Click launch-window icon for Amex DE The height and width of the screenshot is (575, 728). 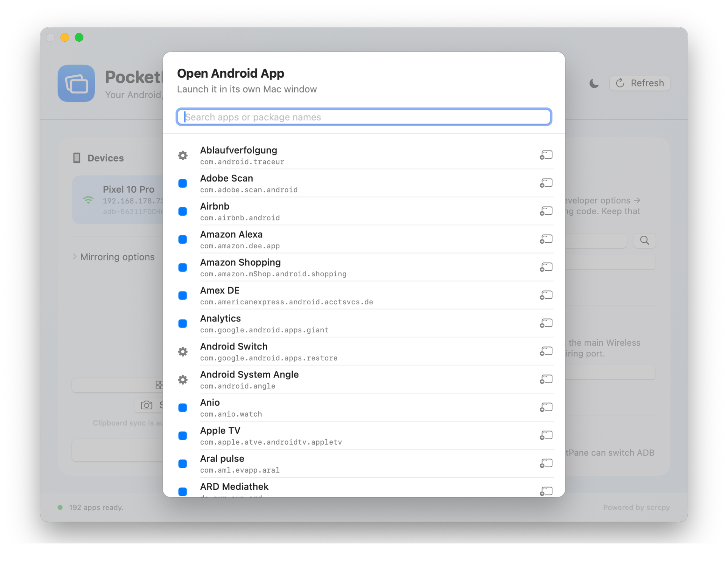(546, 295)
